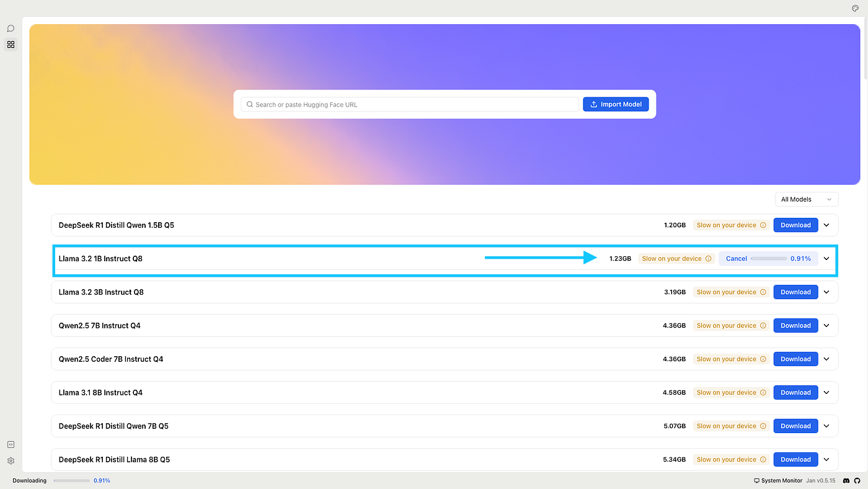
Task: Select the model name Llama 3.2 1B Instruct Q8
Action: point(100,259)
